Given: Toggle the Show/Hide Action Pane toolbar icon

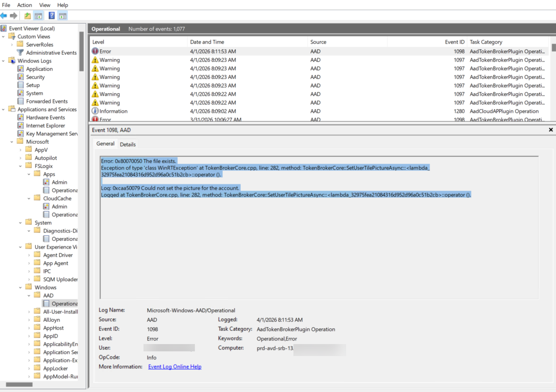Looking at the screenshot, I should (x=63, y=16).
